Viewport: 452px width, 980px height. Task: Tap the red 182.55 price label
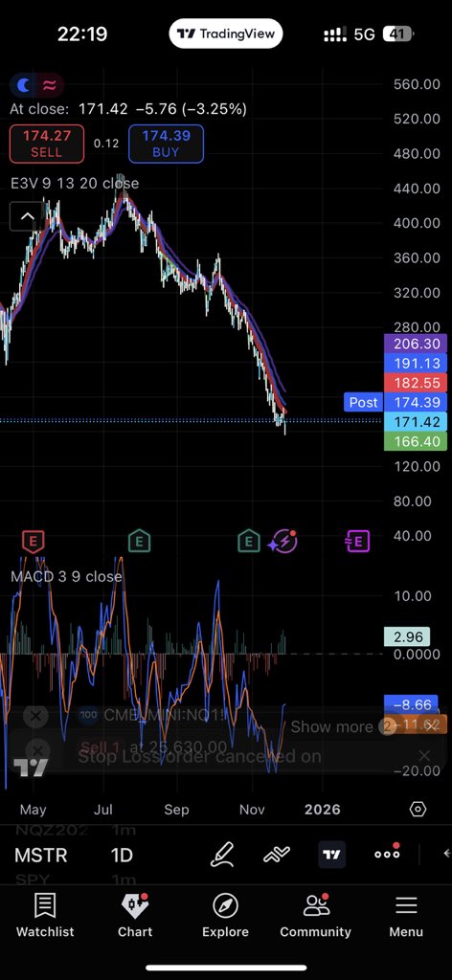pyautogui.click(x=416, y=383)
